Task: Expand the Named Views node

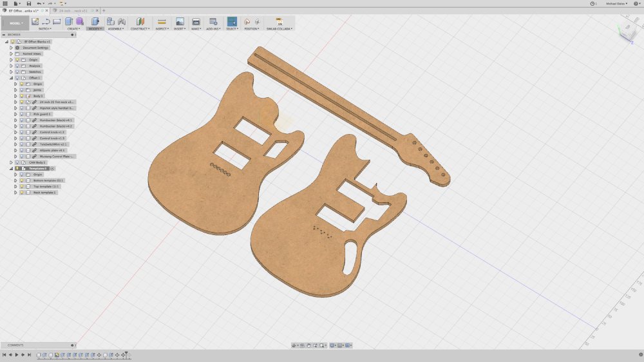Action: tap(11, 54)
